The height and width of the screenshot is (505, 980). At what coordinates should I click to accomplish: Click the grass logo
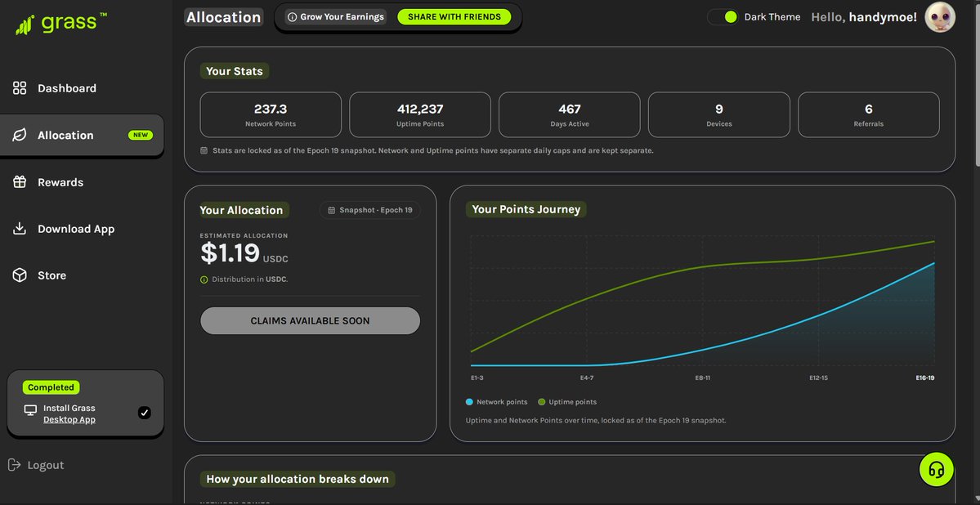coord(60,24)
